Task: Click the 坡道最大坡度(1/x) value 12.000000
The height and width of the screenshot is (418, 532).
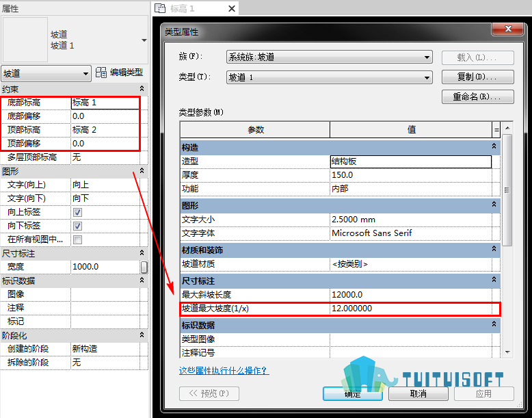Action: coord(410,309)
